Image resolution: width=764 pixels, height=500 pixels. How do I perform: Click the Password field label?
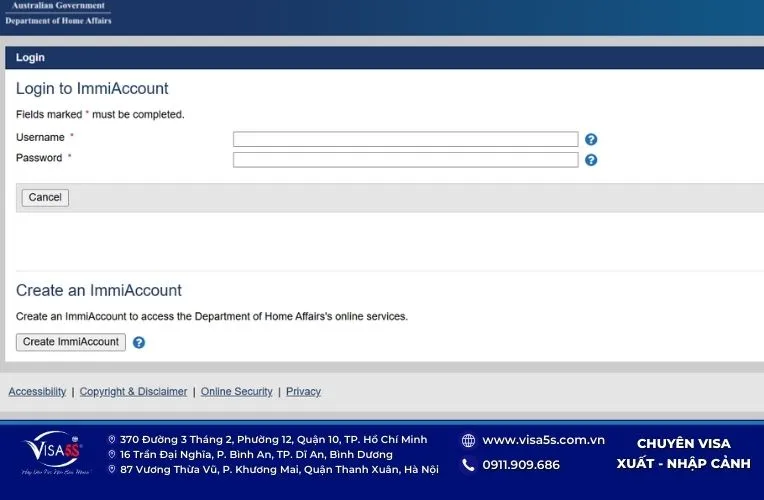click(39, 158)
